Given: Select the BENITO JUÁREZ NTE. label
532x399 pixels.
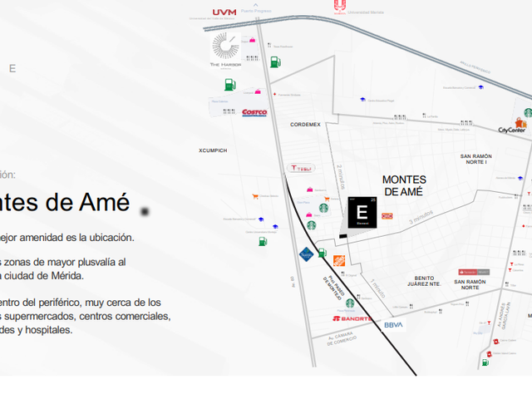Looking at the screenshot, I should click(x=424, y=281).
